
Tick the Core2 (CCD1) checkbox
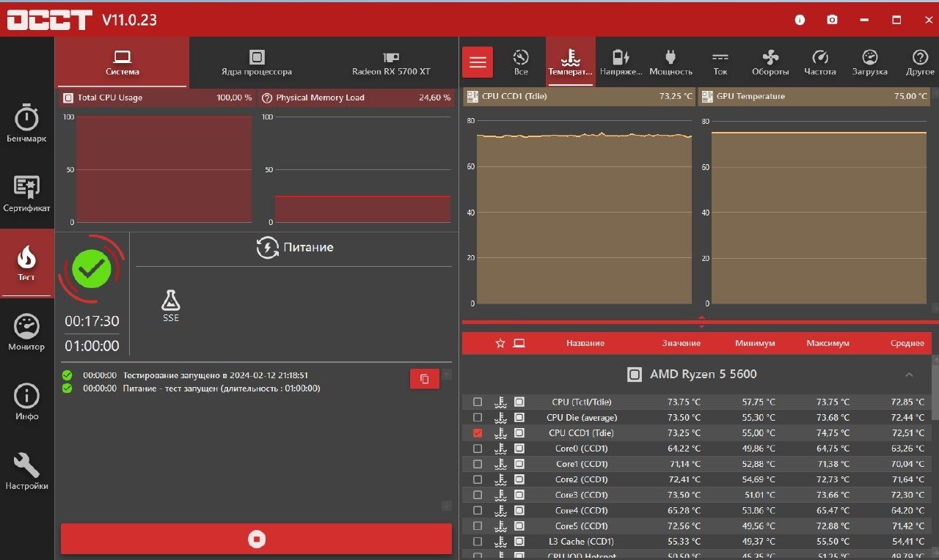(478, 479)
